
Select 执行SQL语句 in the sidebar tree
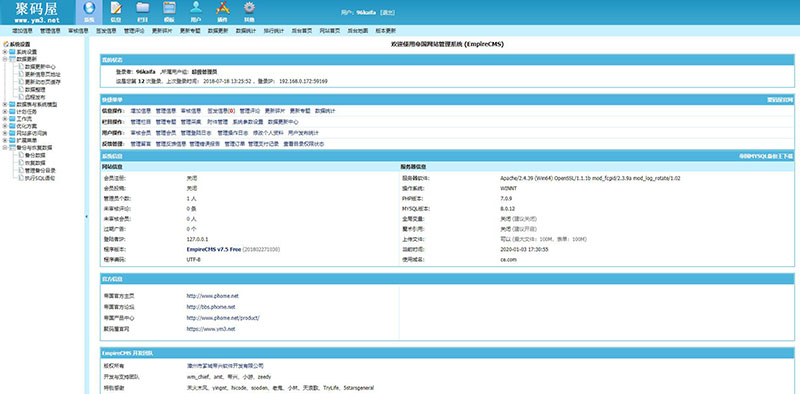click(x=40, y=178)
